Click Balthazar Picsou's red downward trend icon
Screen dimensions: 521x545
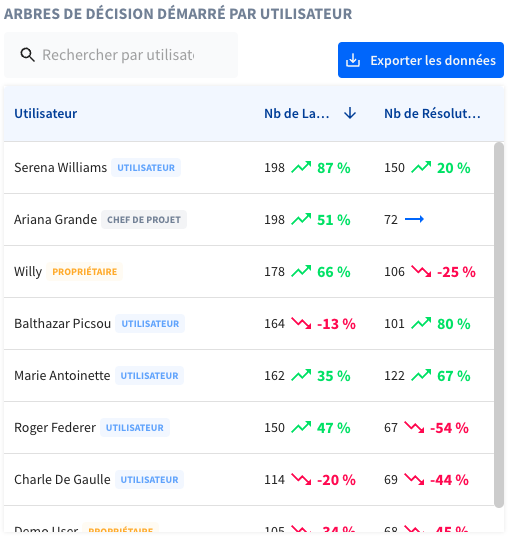coord(301,323)
